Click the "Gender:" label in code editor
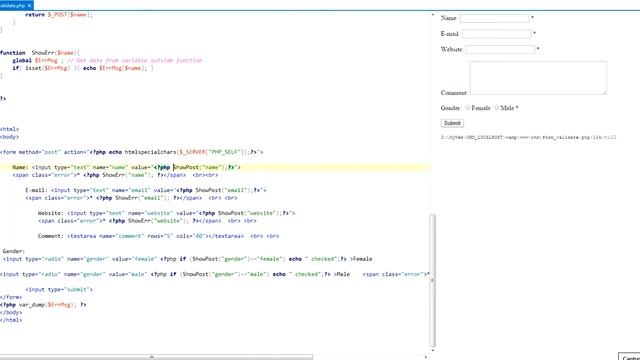The height and width of the screenshot is (360, 640). [x=13, y=251]
